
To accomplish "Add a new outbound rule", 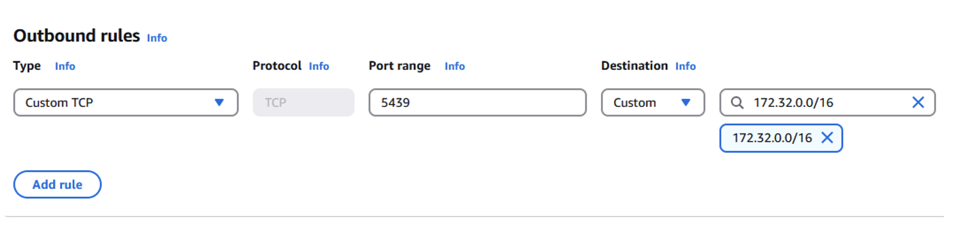I will click(x=57, y=184).
